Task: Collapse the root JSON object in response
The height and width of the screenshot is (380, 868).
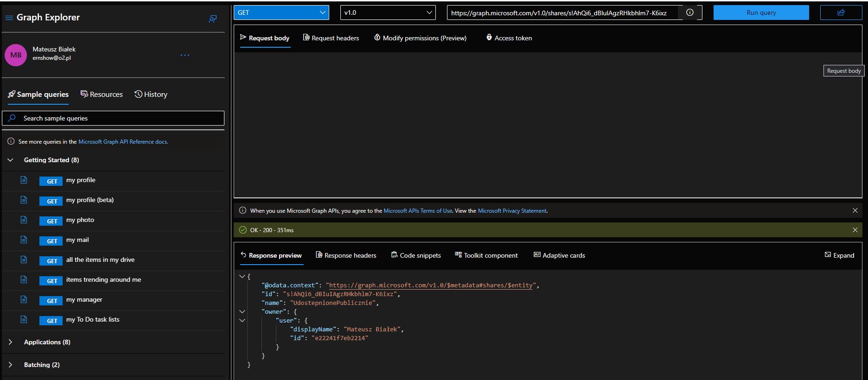Action: coord(242,276)
